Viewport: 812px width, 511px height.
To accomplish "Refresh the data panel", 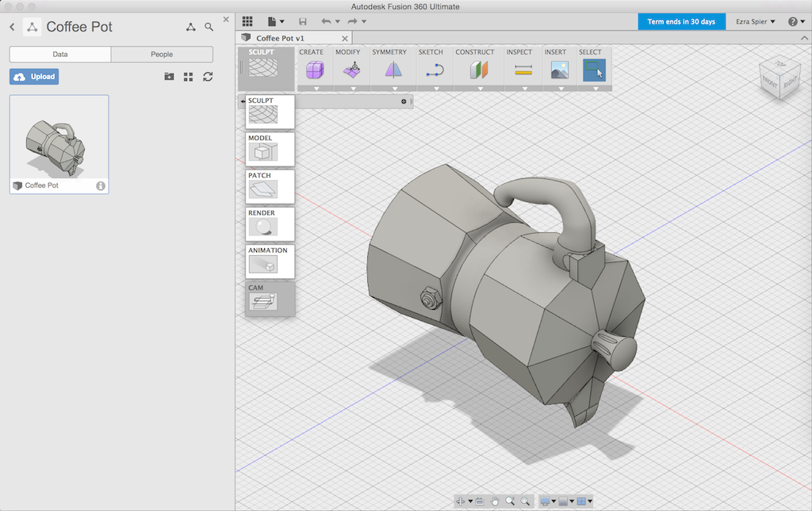I will point(208,77).
